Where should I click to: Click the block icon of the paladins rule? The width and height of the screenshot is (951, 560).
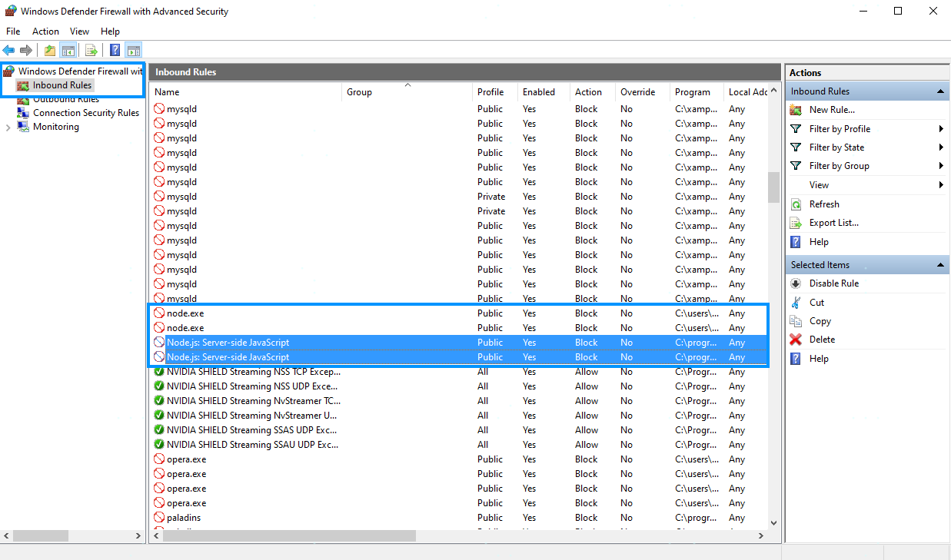pyautogui.click(x=159, y=518)
